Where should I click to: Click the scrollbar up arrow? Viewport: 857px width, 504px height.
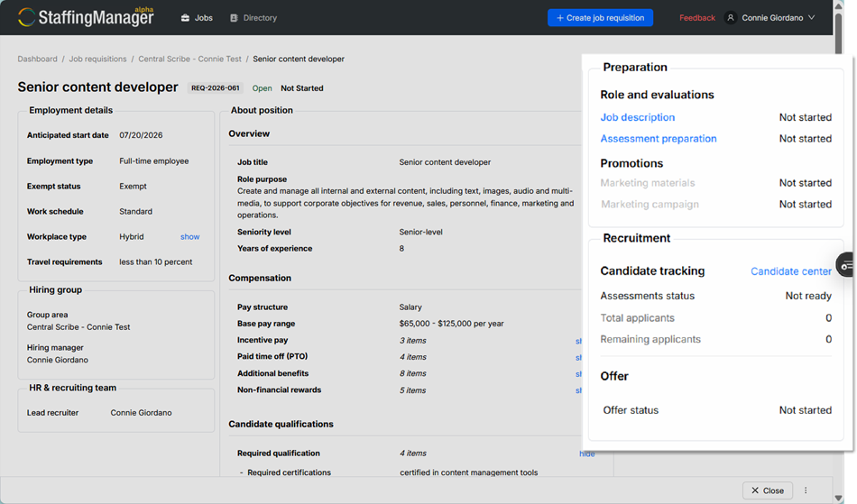click(838, 5)
